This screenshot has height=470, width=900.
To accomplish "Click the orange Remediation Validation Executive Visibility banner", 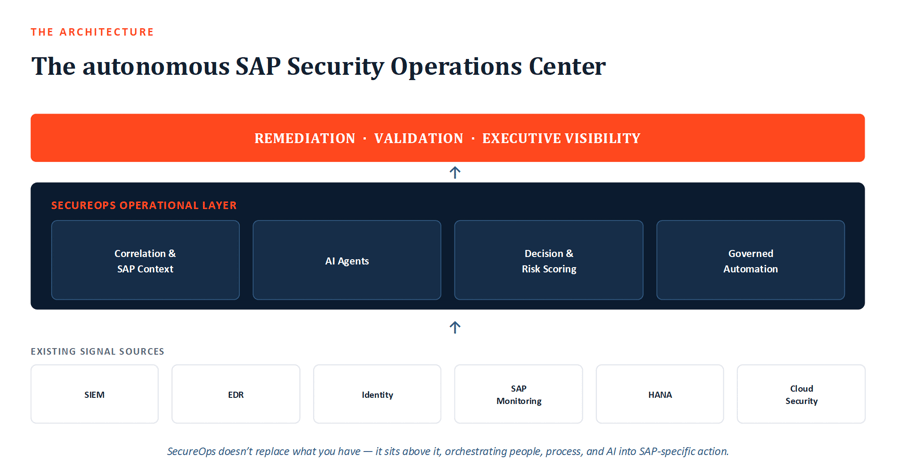I will coord(448,138).
